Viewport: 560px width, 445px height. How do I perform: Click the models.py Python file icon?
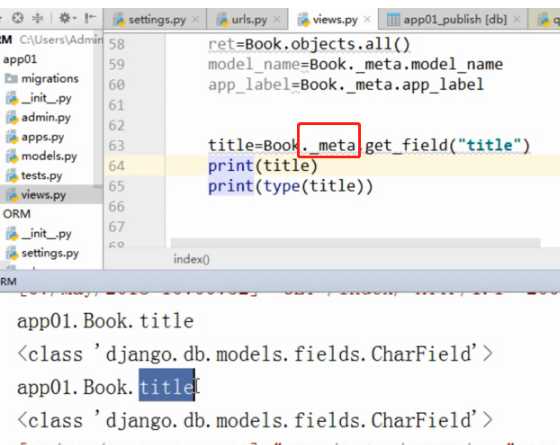point(12,156)
